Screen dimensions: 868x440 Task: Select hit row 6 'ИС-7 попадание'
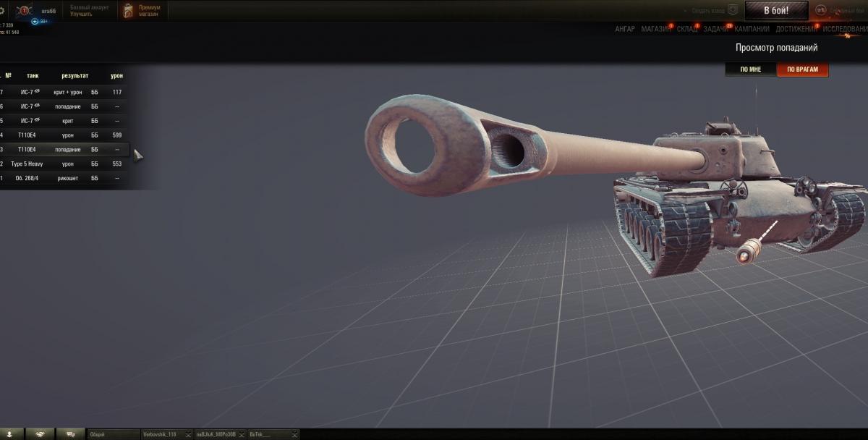tap(64, 106)
